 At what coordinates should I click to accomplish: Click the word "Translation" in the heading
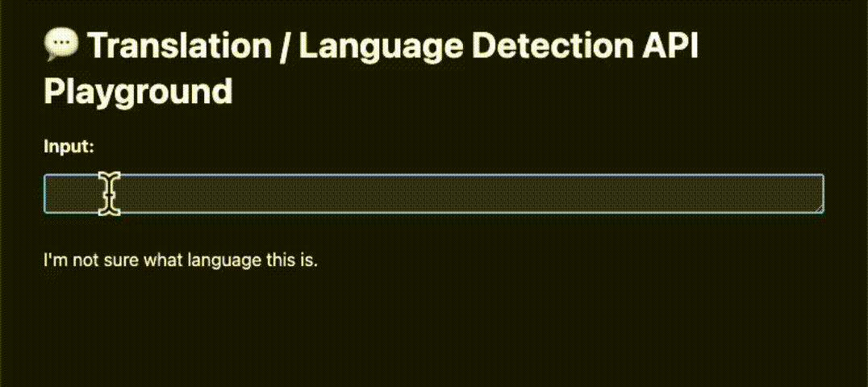point(180,46)
